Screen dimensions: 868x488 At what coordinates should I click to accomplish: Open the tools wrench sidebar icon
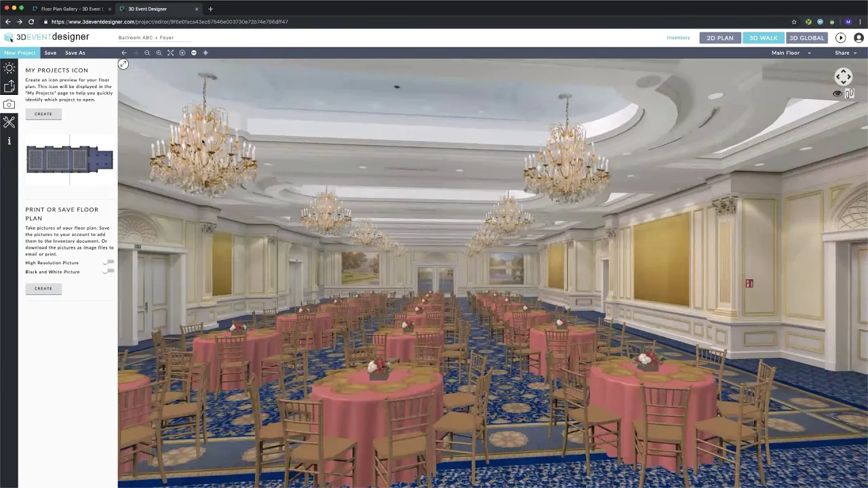(9, 122)
